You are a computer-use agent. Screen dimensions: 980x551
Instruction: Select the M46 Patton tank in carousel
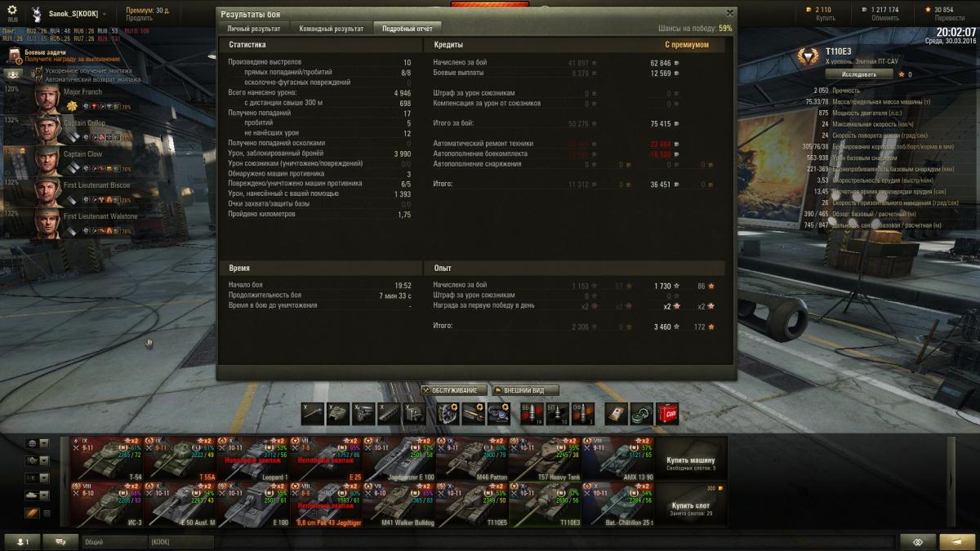[473, 459]
